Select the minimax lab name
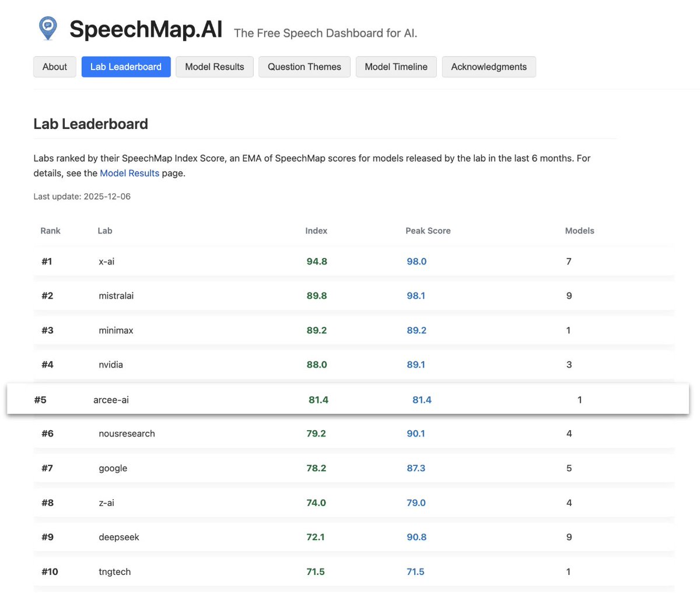 pos(116,330)
